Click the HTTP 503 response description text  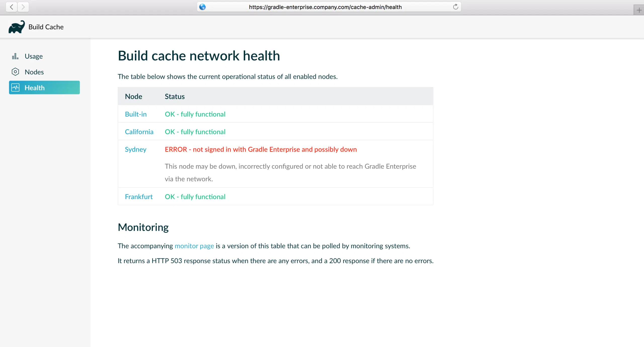[x=275, y=261]
